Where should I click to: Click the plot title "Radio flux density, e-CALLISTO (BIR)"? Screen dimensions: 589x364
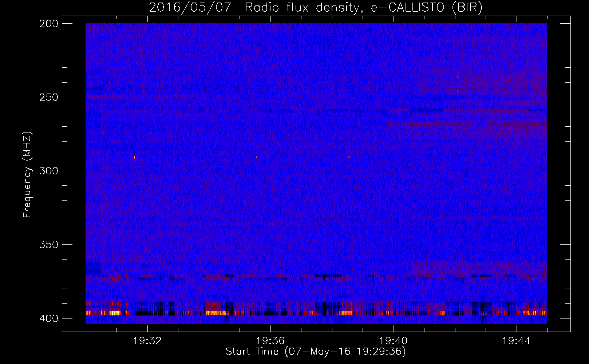tap(363, 8)
